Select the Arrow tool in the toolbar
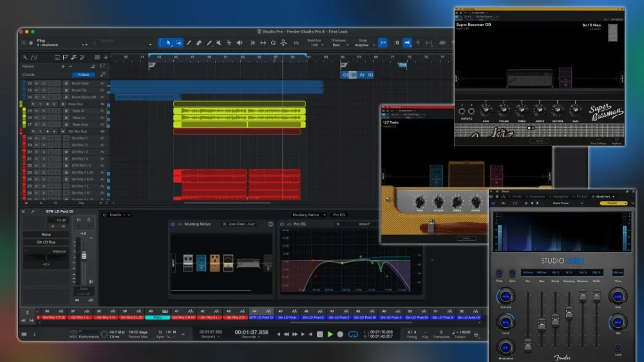Screen dimensions: 644x362 [x=168, y=43]
